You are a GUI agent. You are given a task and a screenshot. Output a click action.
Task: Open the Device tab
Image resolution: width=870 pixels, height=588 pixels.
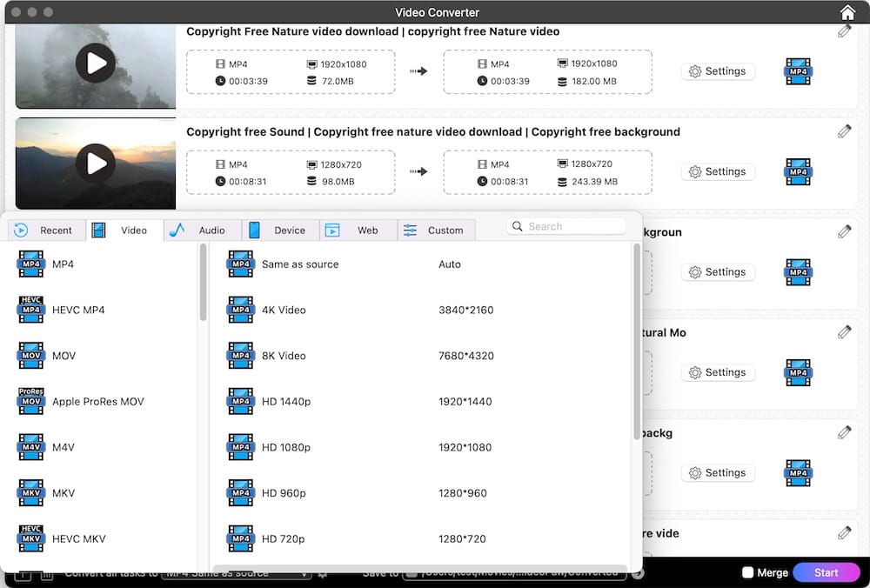point(280,231)
